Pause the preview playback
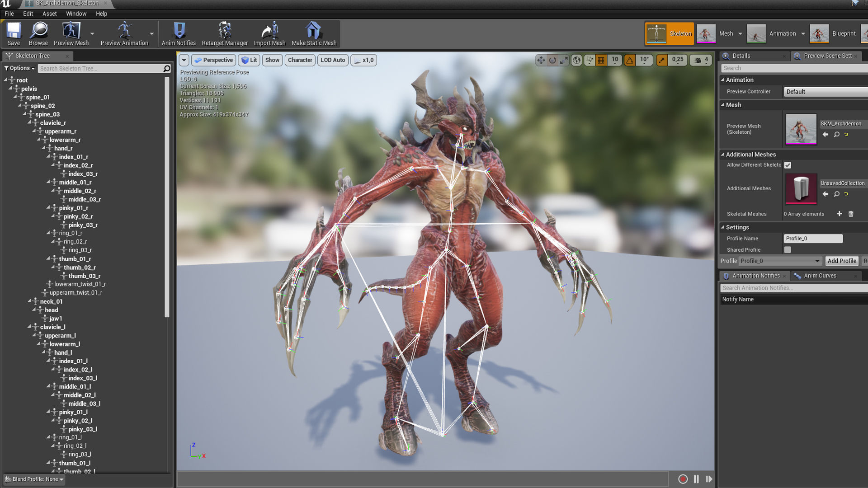Image resolution: width=868 pixels, height=488 pixels. [x=696, y=479]
